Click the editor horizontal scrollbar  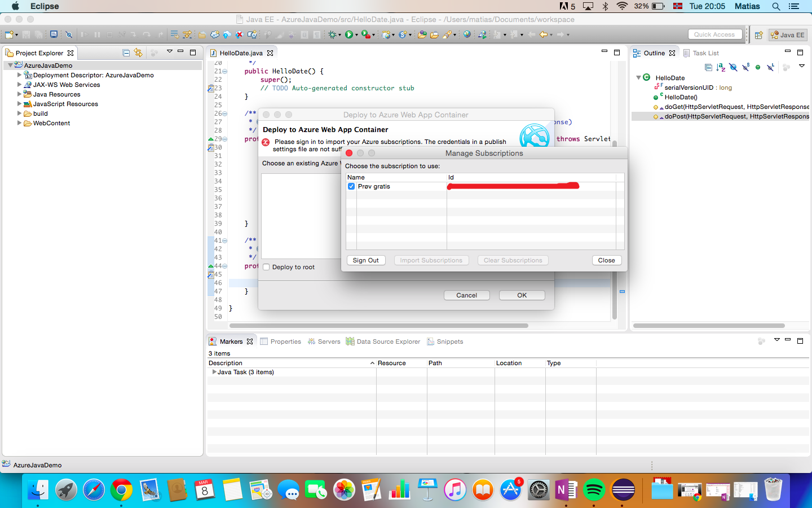[378, 326]
